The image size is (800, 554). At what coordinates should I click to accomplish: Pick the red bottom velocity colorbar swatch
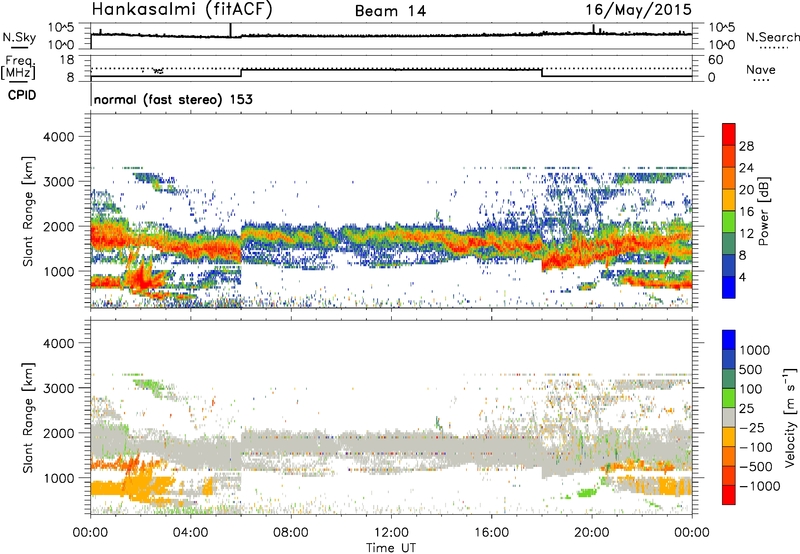coord(729,495)
